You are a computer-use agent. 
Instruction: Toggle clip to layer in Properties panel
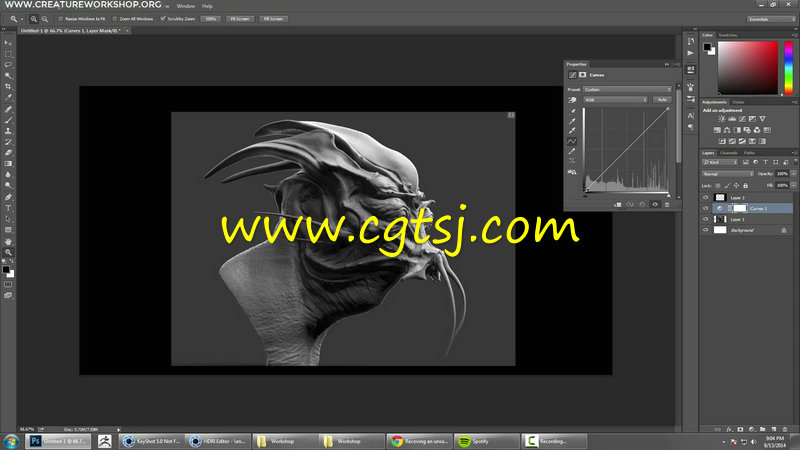click(618, 205)
